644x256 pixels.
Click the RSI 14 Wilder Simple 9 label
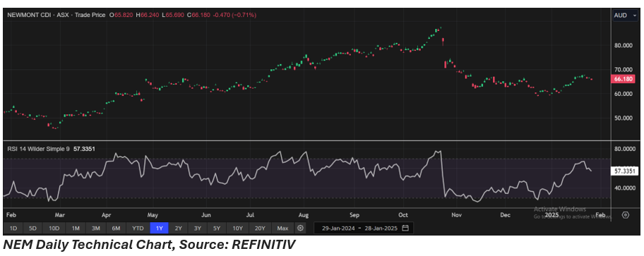(39, 149)
